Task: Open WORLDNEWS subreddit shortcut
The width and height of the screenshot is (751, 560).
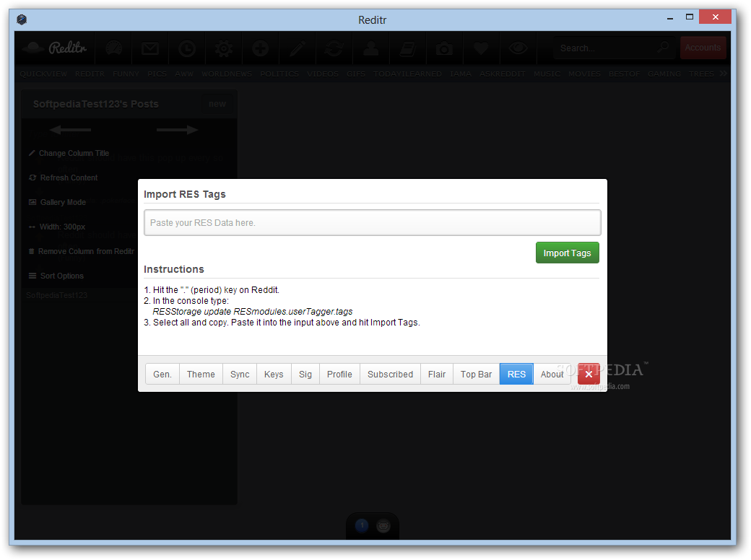Action: [227, 74]
